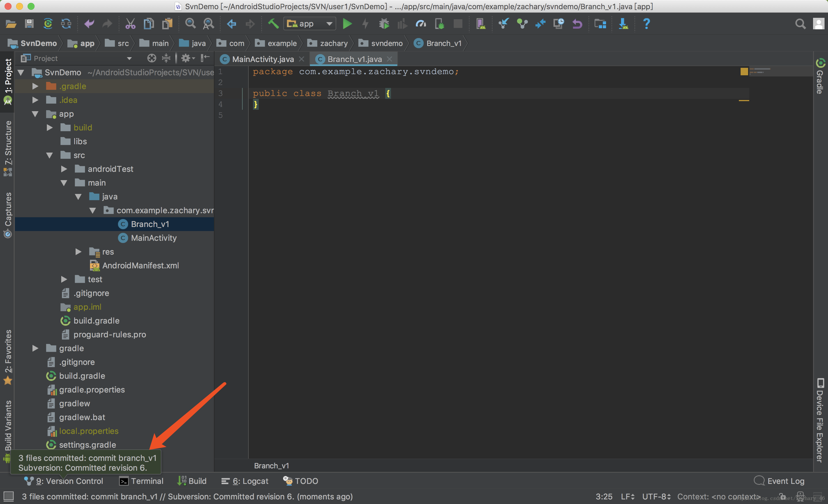Expand the androidTest folder
Screen dimensions: 828x504
pyautogui.click(x=64, y=169)
